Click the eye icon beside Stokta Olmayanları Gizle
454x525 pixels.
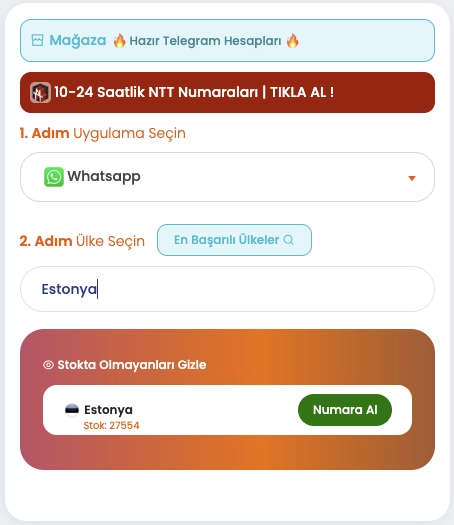[x=48, y=365]
